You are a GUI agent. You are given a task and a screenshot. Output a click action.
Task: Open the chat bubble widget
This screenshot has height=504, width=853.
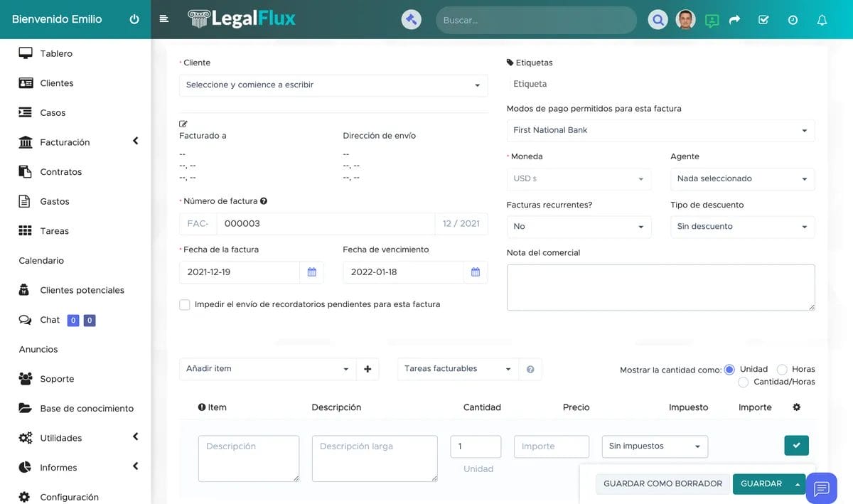click(x=822, y=488)
